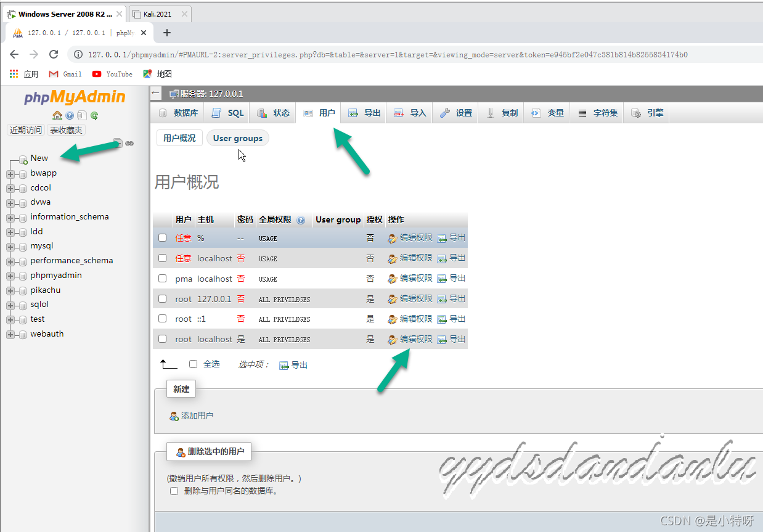This screenshot has width=763, height=532.
Task: Open the 导入 import tab
Action: pyautogui.click(x=409, y=113)
